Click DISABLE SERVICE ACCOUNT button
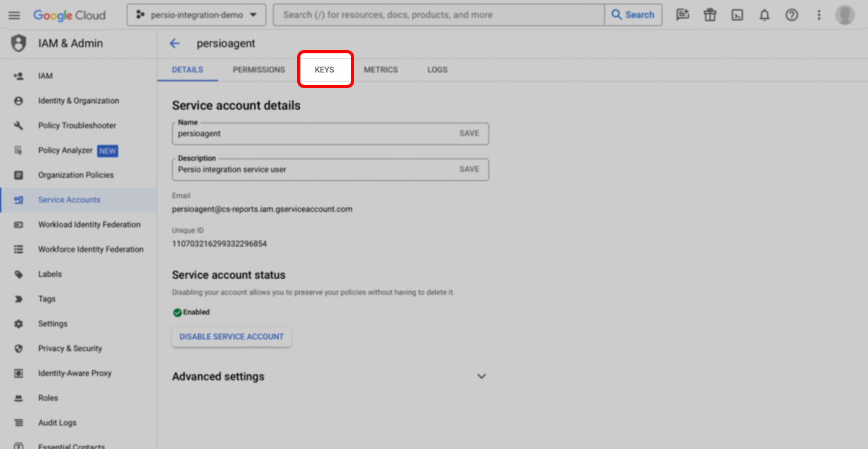Image resolution: width=868 pixels, height=449 pixels. (232, 337)
